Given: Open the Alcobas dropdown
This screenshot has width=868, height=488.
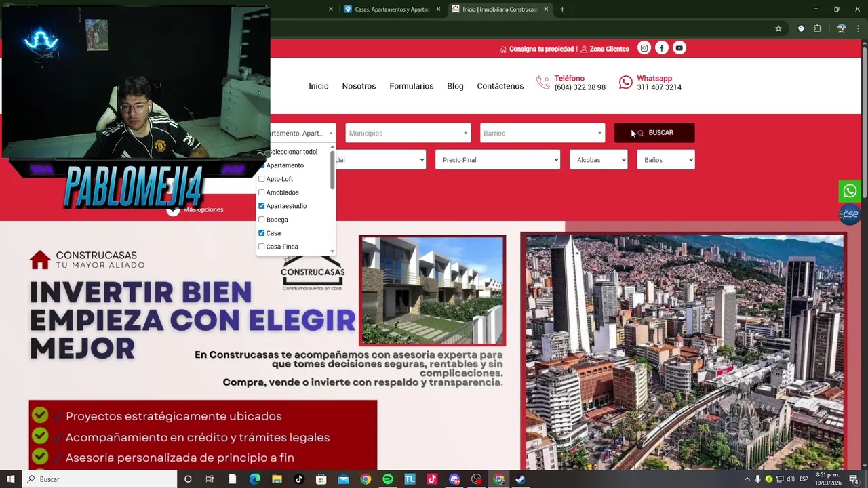Looking at the screenshot, I should (598, 160).
